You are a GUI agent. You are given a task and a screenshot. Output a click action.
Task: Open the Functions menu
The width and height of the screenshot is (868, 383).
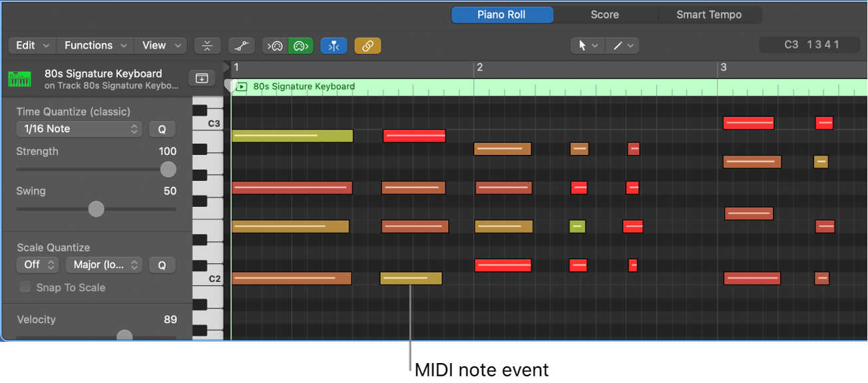tap(95, 45)
